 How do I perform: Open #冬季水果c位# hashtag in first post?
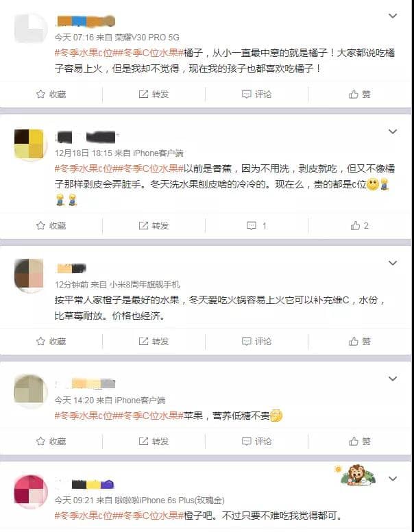coord(84,53)
